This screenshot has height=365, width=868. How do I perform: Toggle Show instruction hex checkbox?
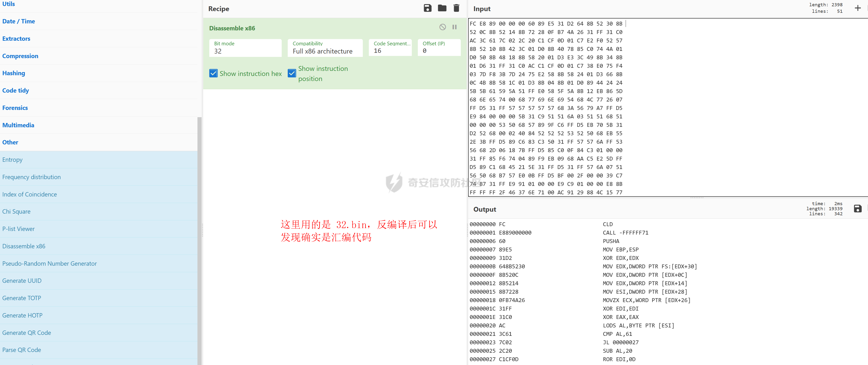[x=213, y=73]
